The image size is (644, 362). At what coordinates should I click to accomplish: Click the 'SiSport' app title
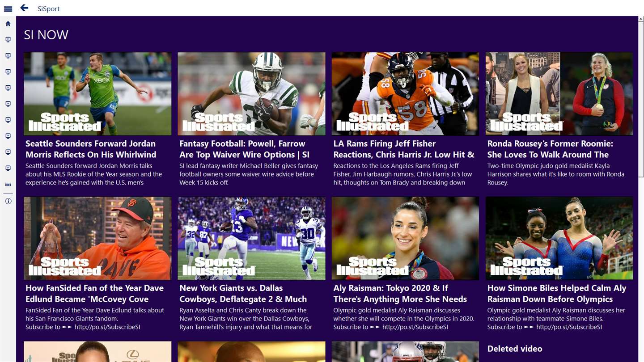(48, 8)
